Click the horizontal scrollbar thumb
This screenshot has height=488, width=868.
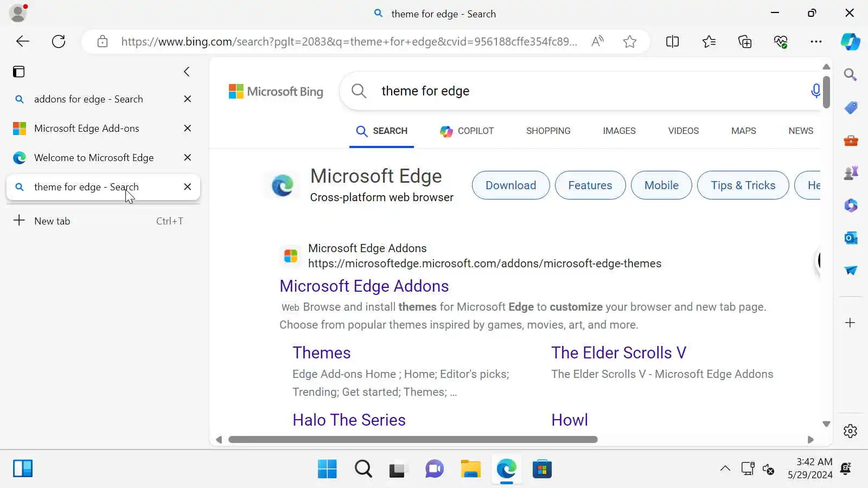point(413,440)
